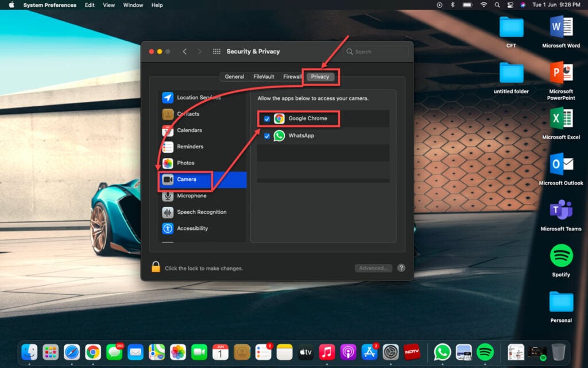Viewport: 588px width, 368px height.
Task: Go back using the toolbar back arrow
Action: coord(184,51)
